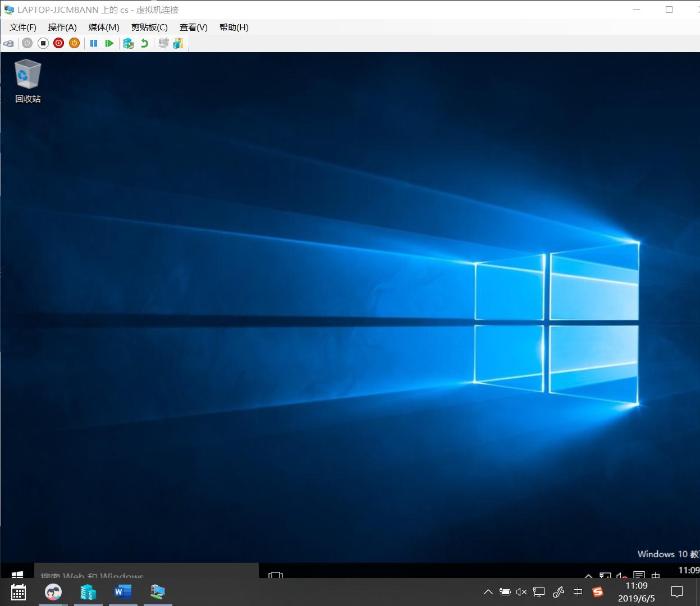This screenshot has height=606, width=700.
Task: Open the 剪贴板(C) menu
Action: [149, 27]
